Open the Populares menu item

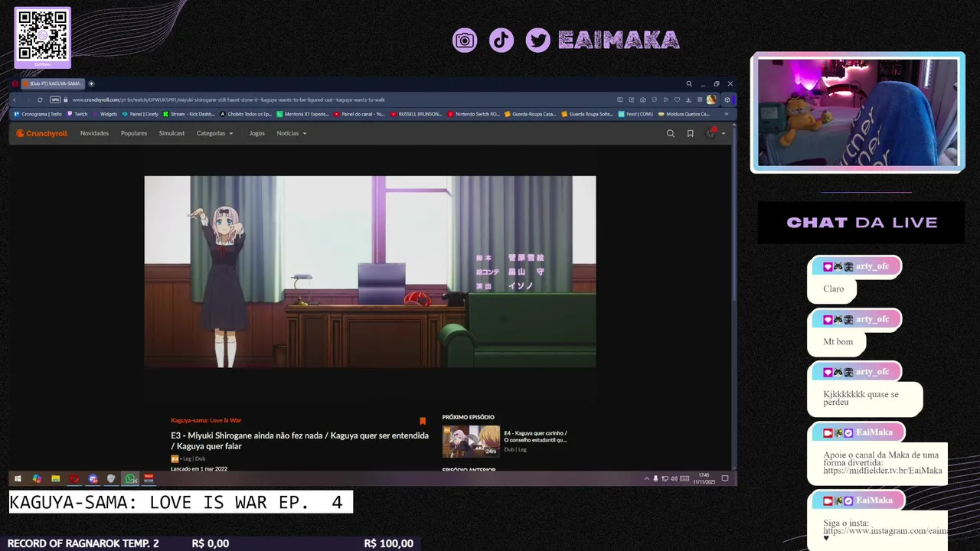point(134,133)
